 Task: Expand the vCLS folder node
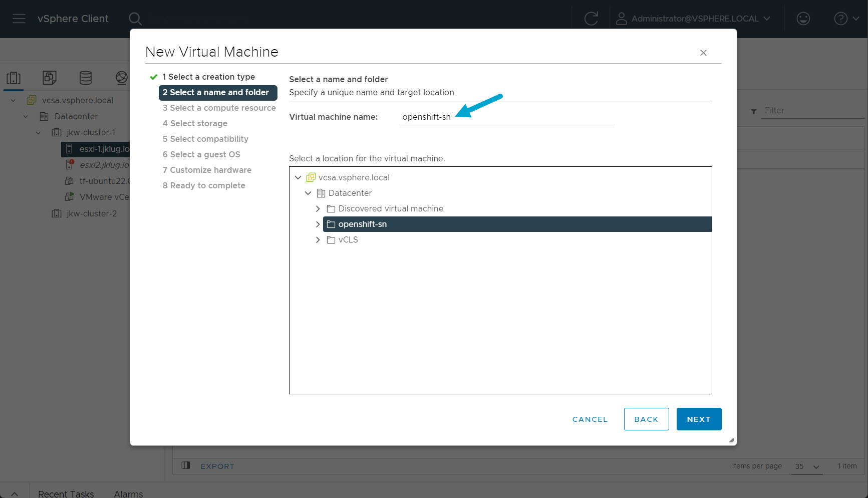pos(318,239)
